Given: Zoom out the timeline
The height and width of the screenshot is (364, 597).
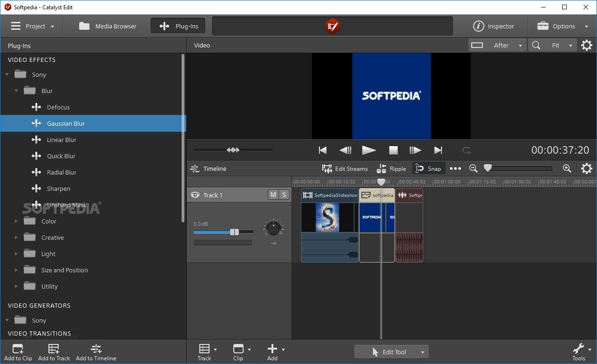Looking at the screenshot, I should coord(474,169).
